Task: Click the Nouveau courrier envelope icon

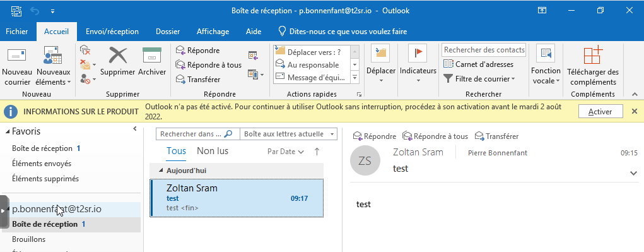Action: tap(17, 56)
